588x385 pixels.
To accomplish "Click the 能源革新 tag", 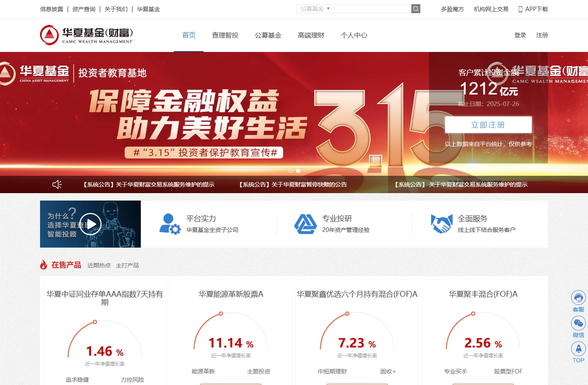I will click(203, 371).
